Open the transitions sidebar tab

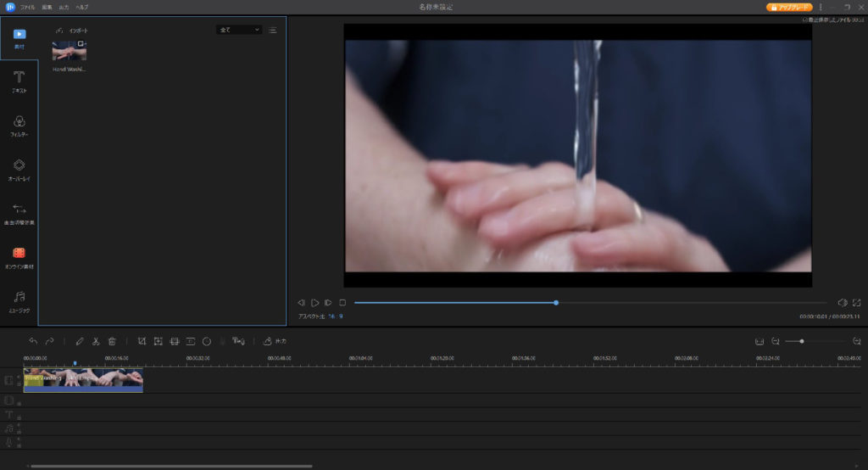tap(19, 214)
